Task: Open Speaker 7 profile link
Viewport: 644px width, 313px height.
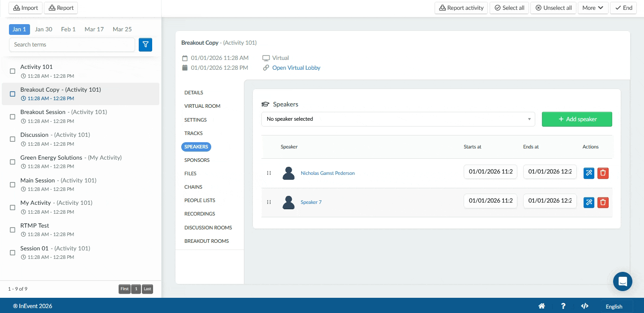Action: pyautogui.click(x=311, y=202)
